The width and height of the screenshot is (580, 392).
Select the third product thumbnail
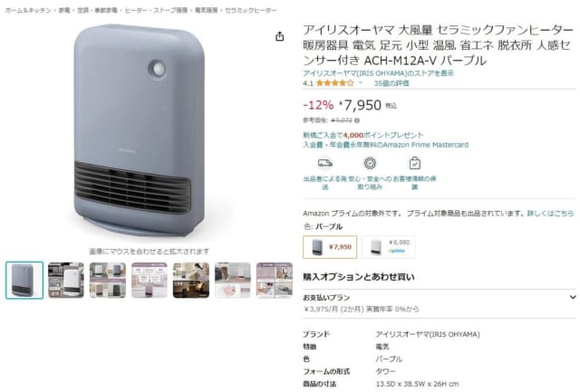coord(108,280)
